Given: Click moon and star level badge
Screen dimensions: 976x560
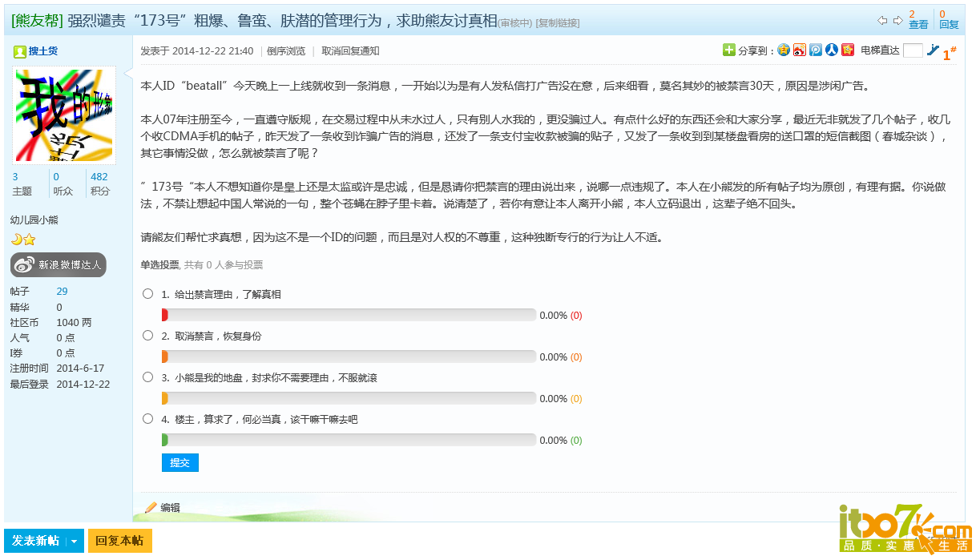Looking at the screenshot, I should [x=23, y=239].
